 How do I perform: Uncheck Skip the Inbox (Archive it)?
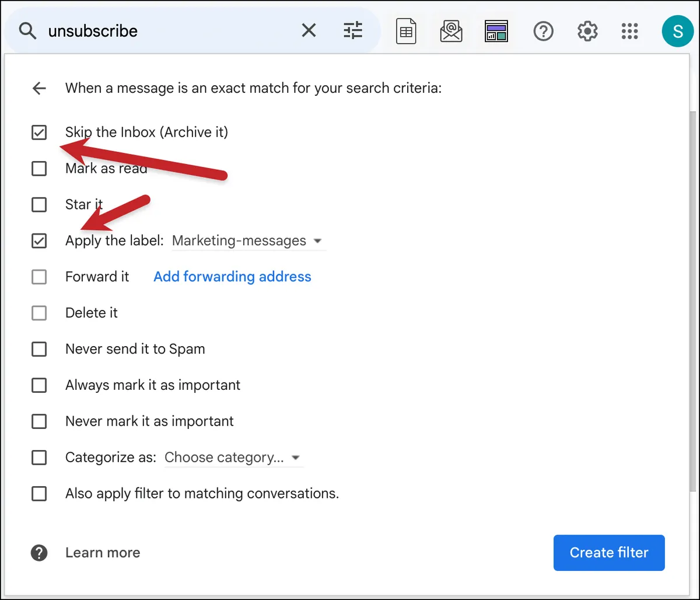click(39, 132)
